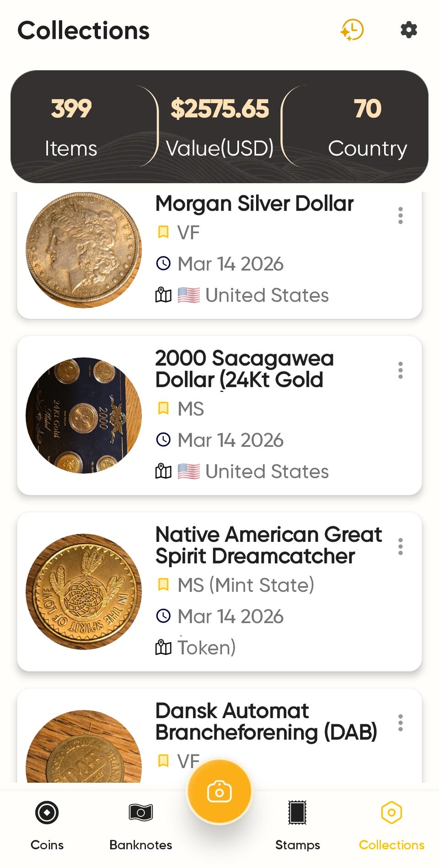The image size is (439, 868).
Task: Tap the DAB token thumbnail
Action: [84, 749]
